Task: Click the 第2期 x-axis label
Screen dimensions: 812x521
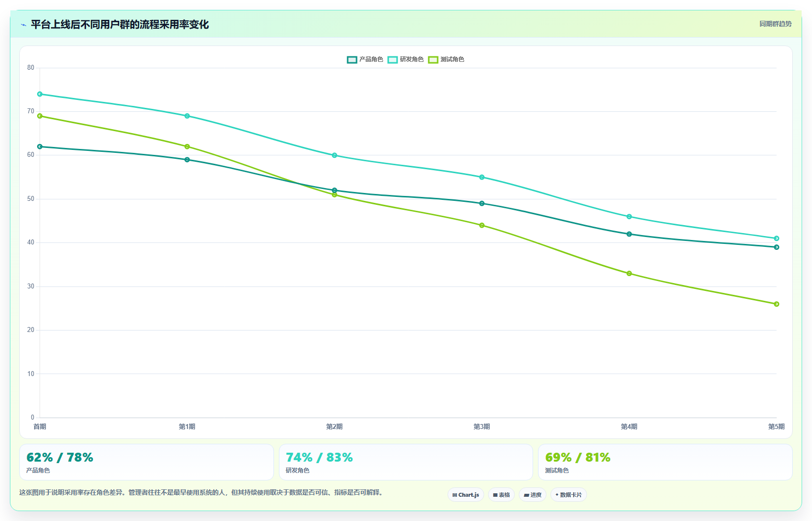Action: pyautogui.click(x=335, y=426)
